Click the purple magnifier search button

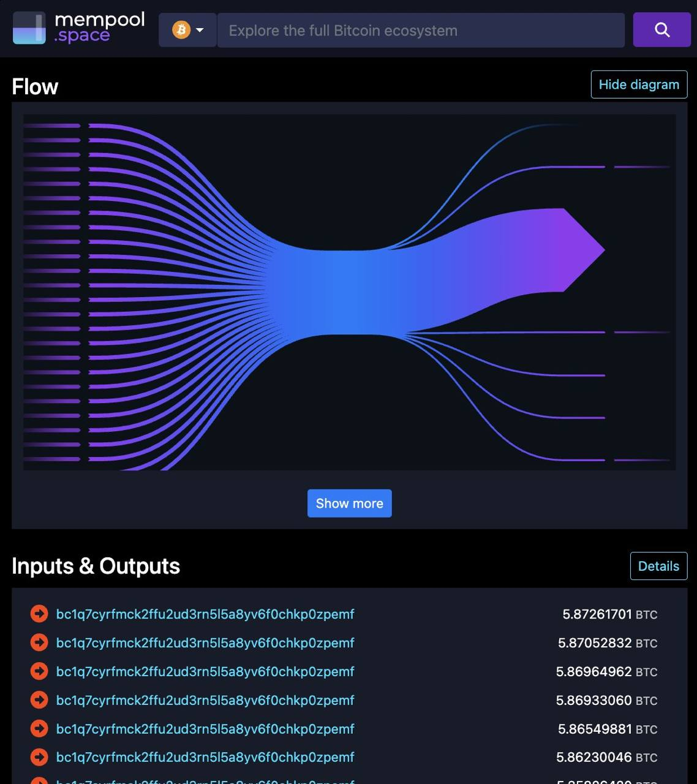coord(662,29)
